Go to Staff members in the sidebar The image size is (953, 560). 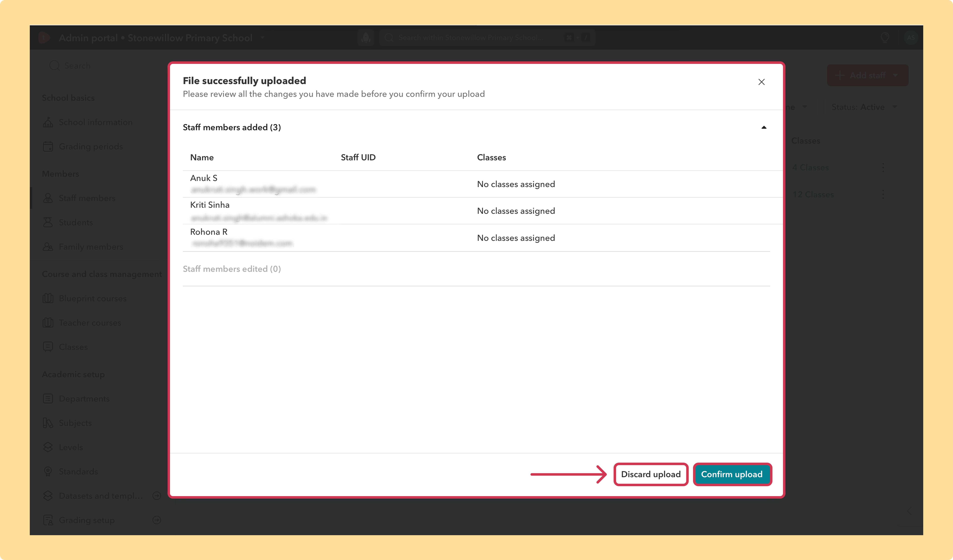pos(87,198)
